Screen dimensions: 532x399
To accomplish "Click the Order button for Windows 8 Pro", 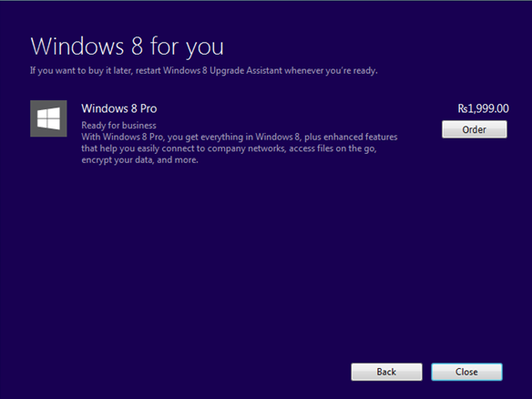I will pos(475,129).
